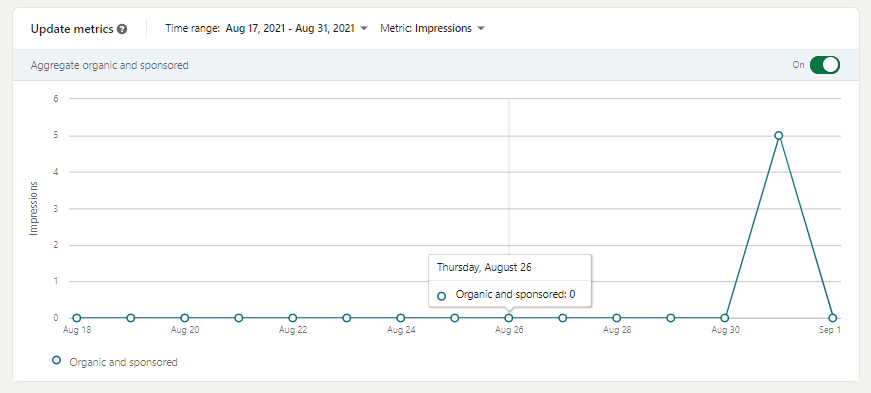Click the Aug 20 data point marker

tap(184, 318)
